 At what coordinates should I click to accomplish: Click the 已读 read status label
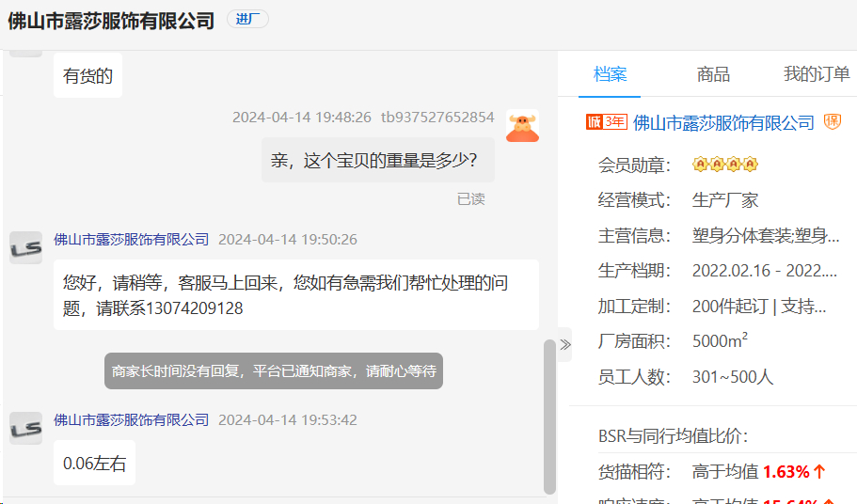(470, 199)
